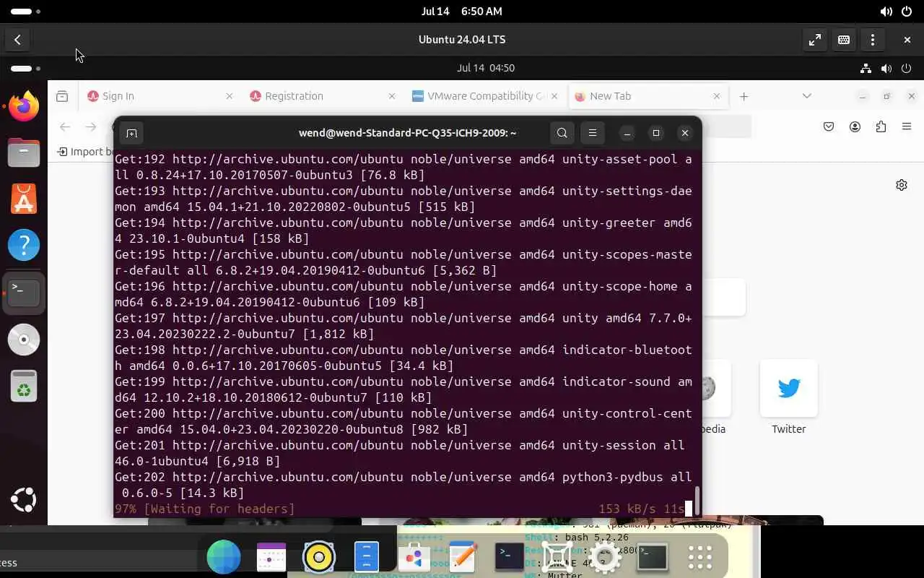Open the globe web browser in bottom dock
Screen dimensions: 924x578
point(224,557)
